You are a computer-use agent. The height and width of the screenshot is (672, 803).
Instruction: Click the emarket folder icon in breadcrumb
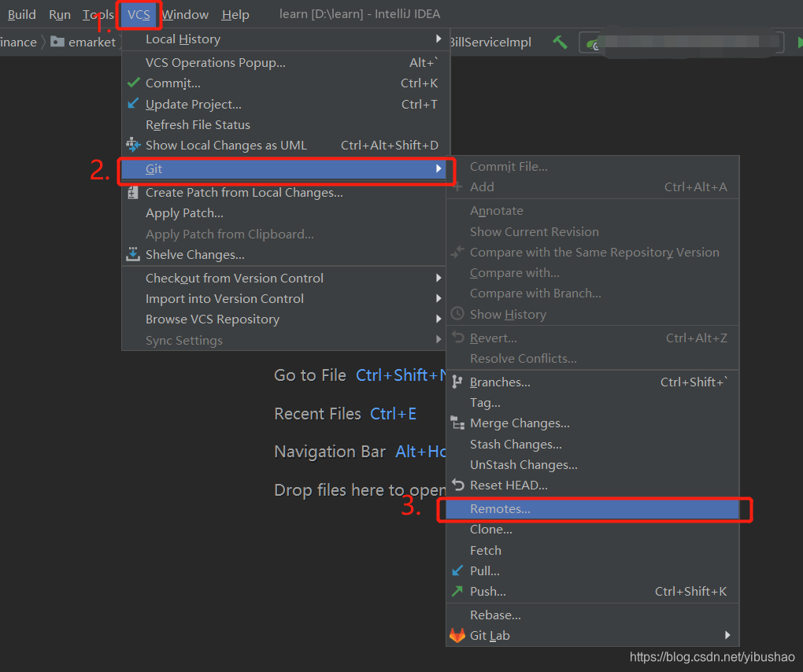click(57, 42)
